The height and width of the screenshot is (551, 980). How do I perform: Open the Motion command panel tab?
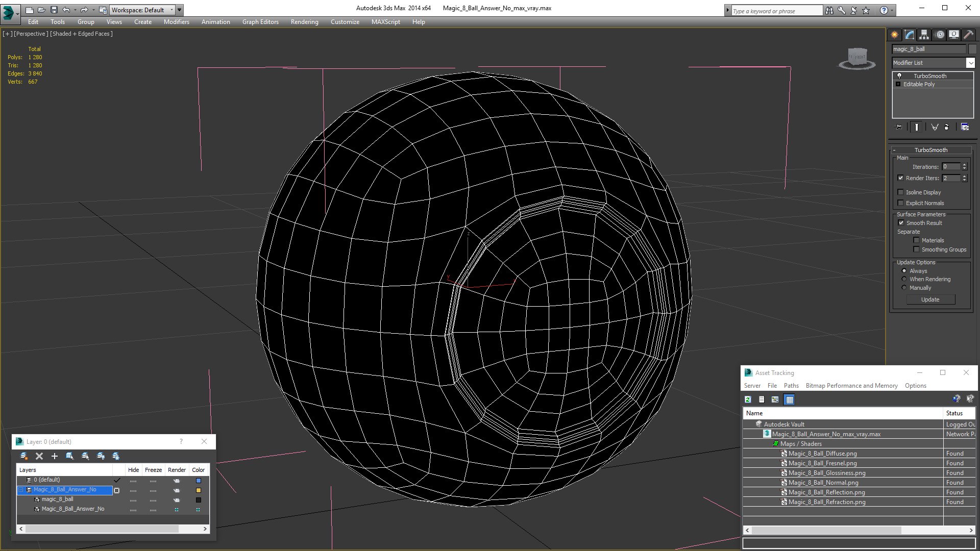pos(940,35)
